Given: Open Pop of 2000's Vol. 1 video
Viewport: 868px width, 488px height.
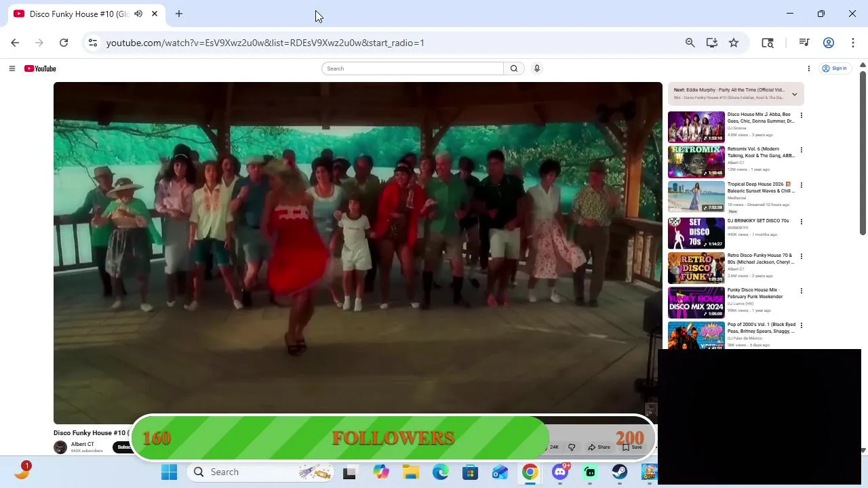Looking at the screenshot, I should point(696,335).
